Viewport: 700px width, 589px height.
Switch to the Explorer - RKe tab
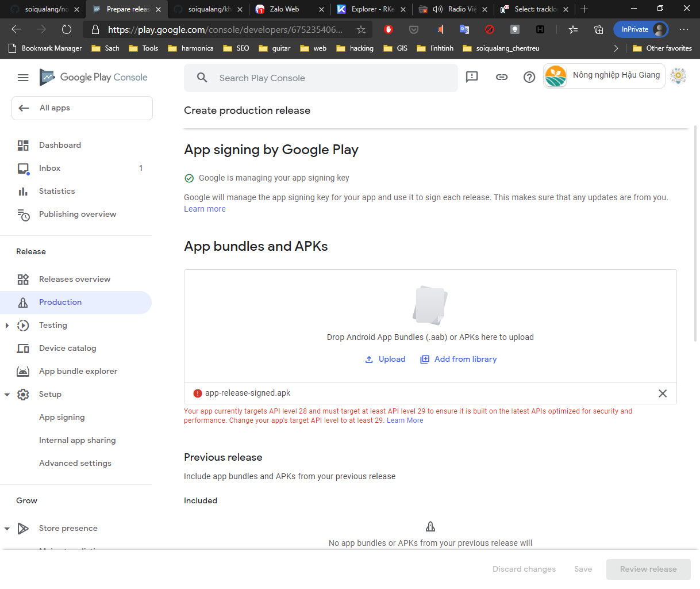click(x=371, y=9)
